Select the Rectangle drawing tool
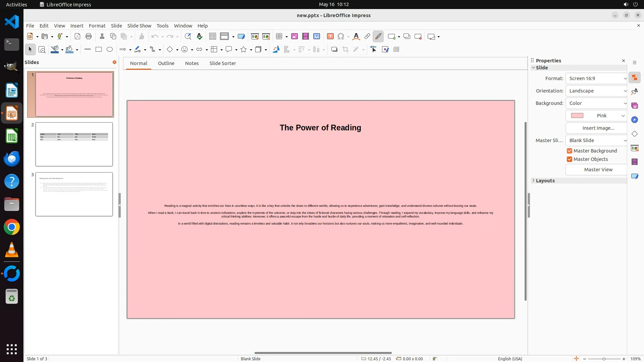The width and height of the screenshot is (644, 362). tap(99, 50)
